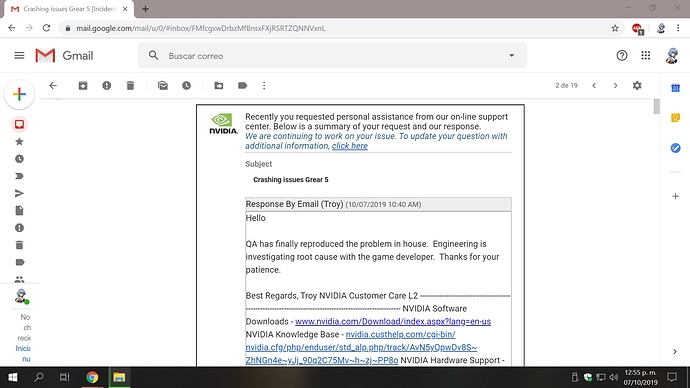The width and height of the screenshot is (690, 388).
Task: Open Google Keep side panel
Action: click(x=675, y=118)
